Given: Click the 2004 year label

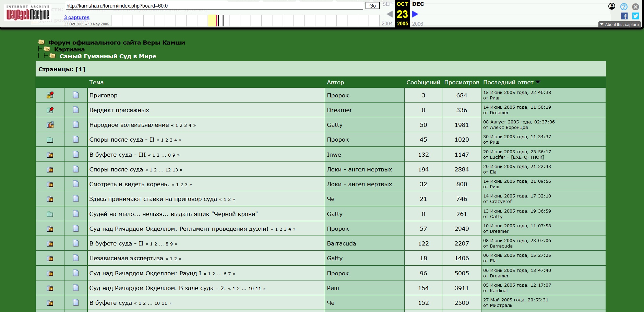Looking at the screenshot, I should [387, 24].
